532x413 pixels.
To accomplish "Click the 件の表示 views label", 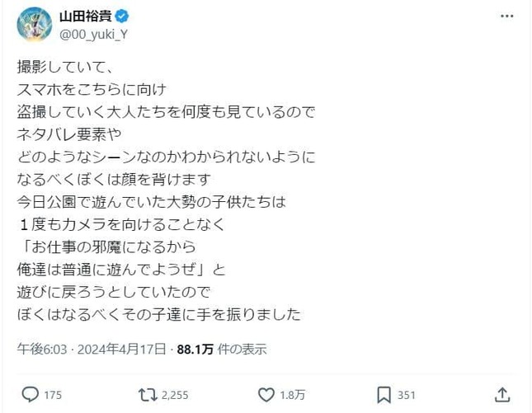I will point(243,349).
